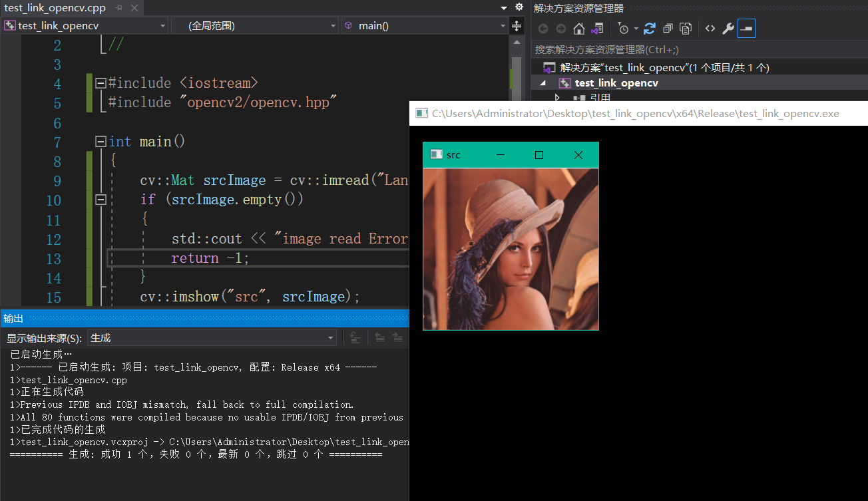Go to previous message in Output panel
Image resolution: width=868 pixels, height=501 pixels.
point(379,338)
